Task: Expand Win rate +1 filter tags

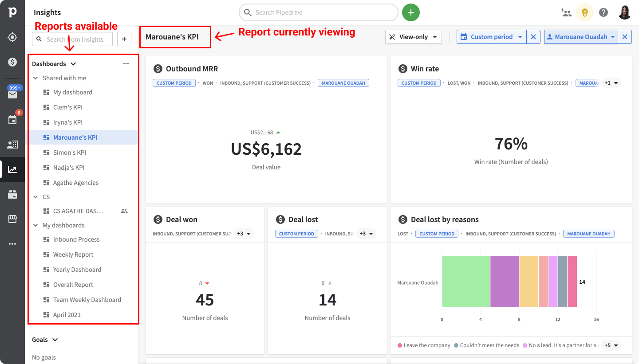Action: [611, 83]
